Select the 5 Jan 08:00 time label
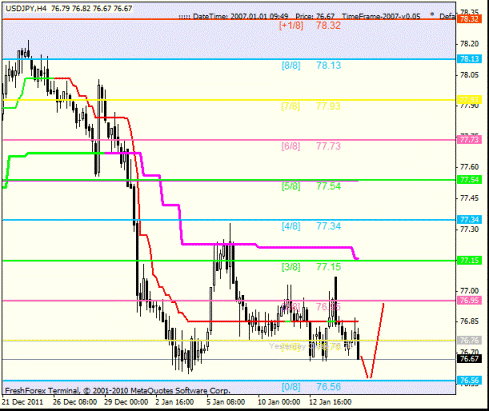The image size is (489, 411). pos(226,402)
